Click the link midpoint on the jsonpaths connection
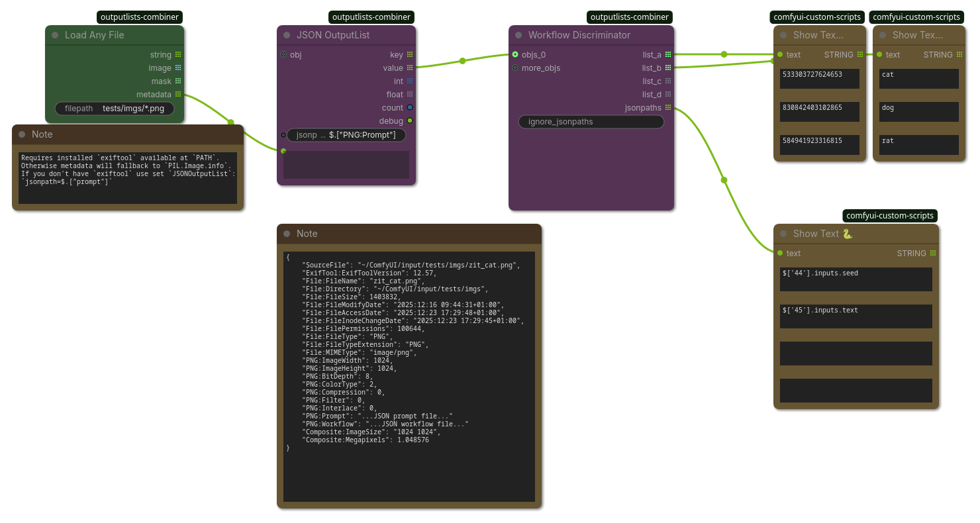Viewport: 980px width, 523px height. (x=724, y=180)
